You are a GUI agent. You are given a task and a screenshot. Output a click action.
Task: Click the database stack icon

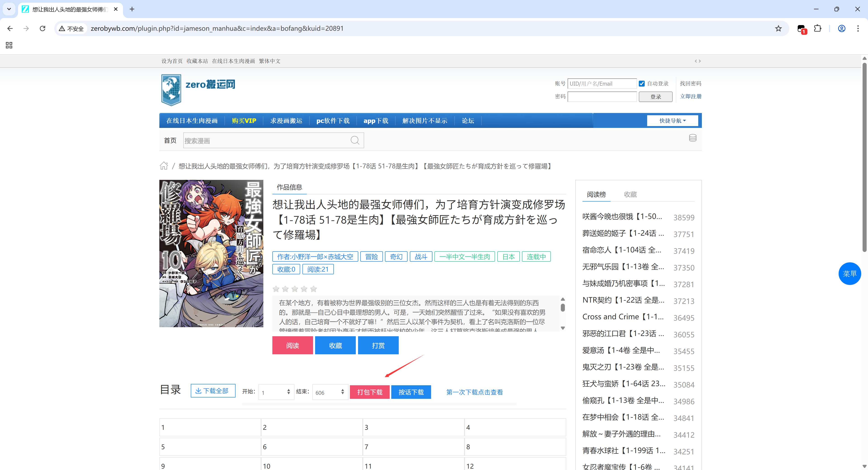[692, 138]
